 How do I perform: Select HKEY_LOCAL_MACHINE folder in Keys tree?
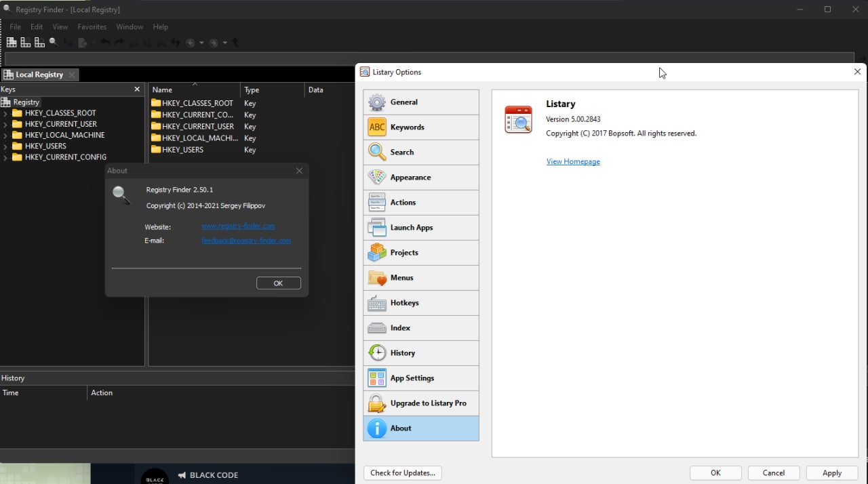[58, 135]
